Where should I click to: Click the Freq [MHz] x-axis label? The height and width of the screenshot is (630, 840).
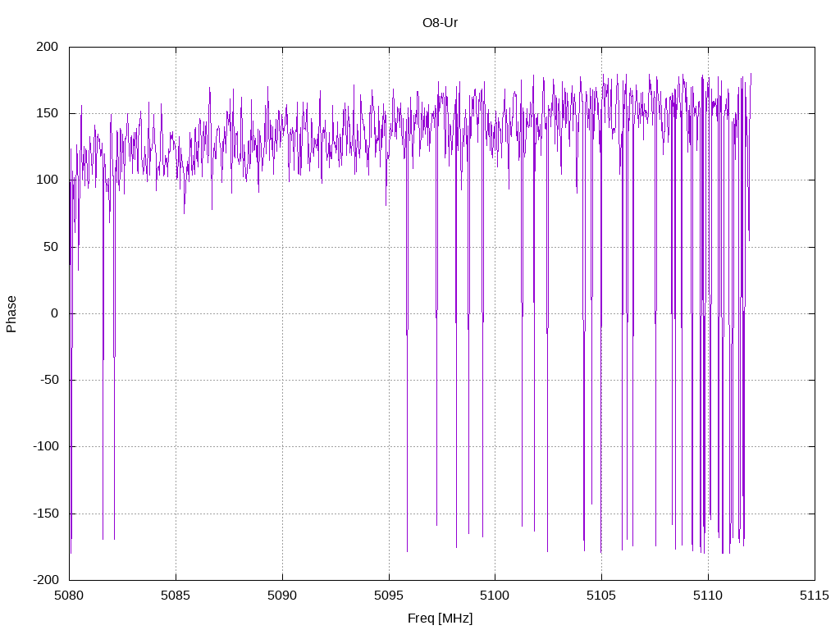(440, 619)
